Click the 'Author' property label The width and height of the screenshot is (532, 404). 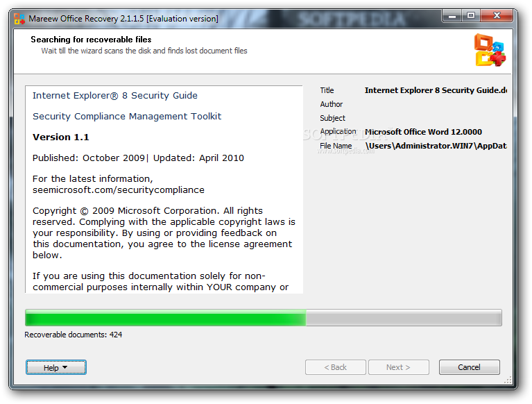332,104
